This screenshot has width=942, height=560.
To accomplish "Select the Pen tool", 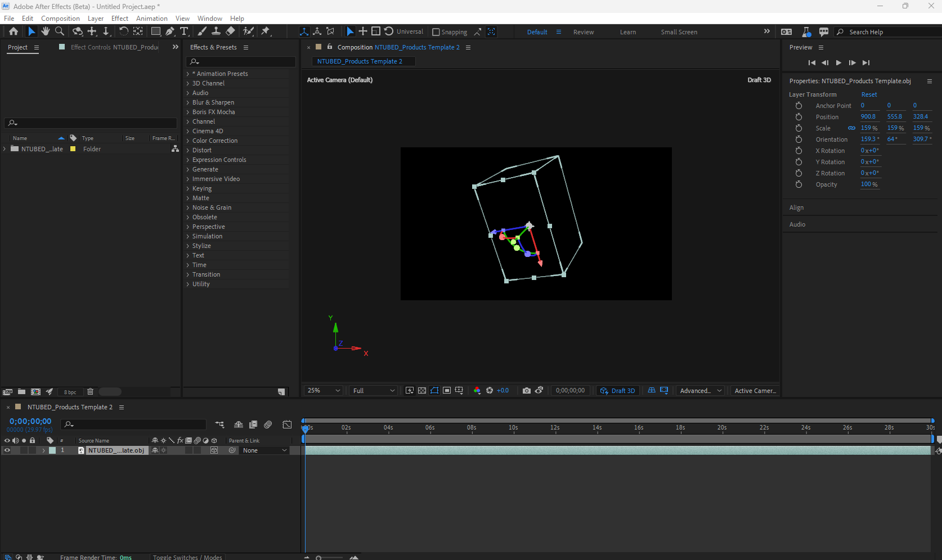I will tap(171, 31).
